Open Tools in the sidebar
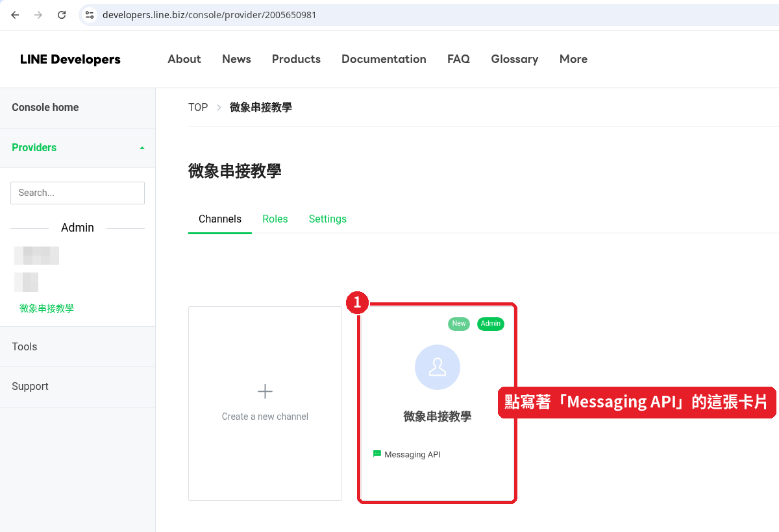This screenshot has width=779, height=532. pos(25,346)
